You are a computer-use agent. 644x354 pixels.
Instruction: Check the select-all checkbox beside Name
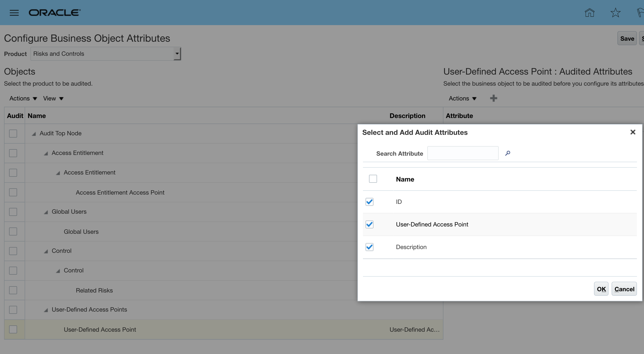pyautogui.click(x=373, y=179)
